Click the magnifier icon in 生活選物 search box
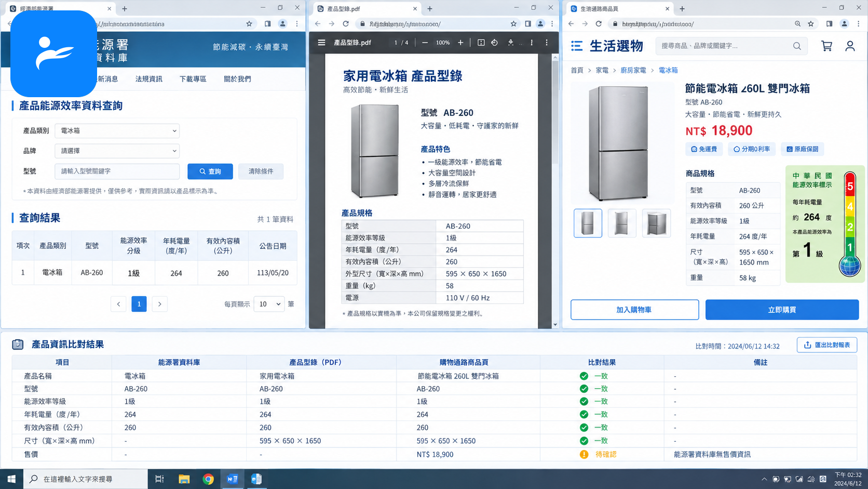The width and height of the screenshot is (868, 489). pyautogui.click(x=797, y=46)
